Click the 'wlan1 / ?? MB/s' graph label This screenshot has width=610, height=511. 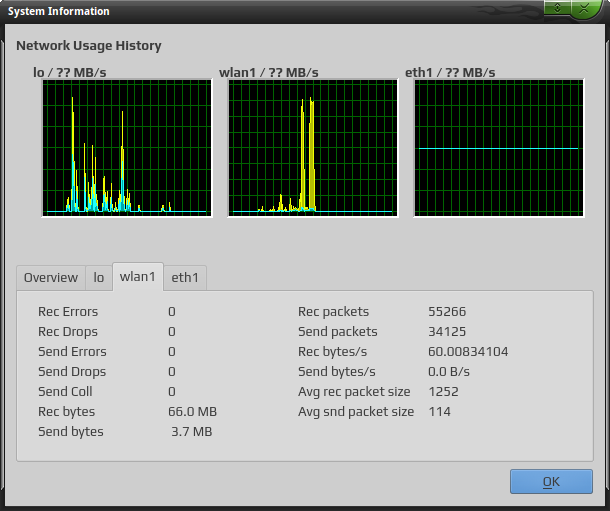tap(269, 72)
